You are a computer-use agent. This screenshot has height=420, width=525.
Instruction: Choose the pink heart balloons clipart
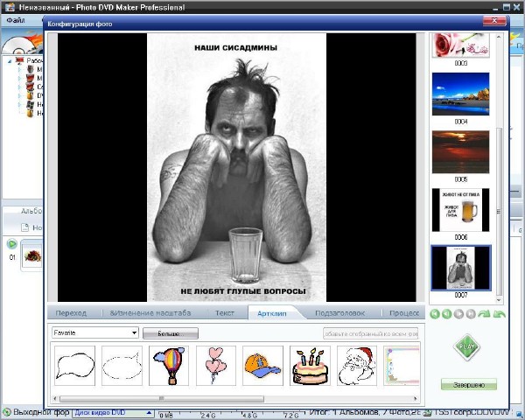coord(216,365)
